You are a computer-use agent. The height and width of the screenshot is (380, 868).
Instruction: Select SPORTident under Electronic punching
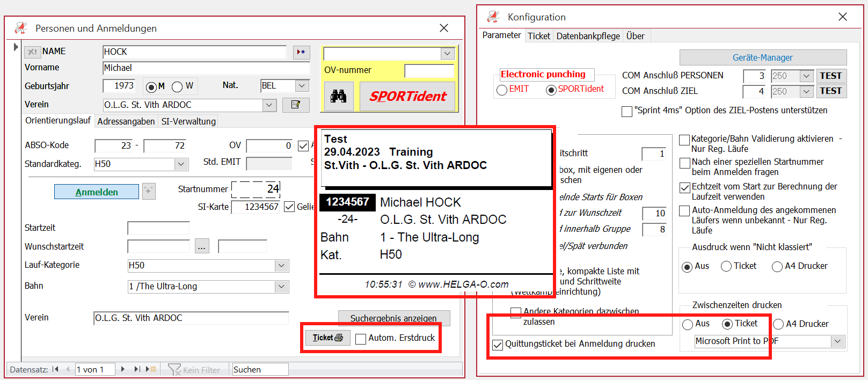click(x=551, y=90)
